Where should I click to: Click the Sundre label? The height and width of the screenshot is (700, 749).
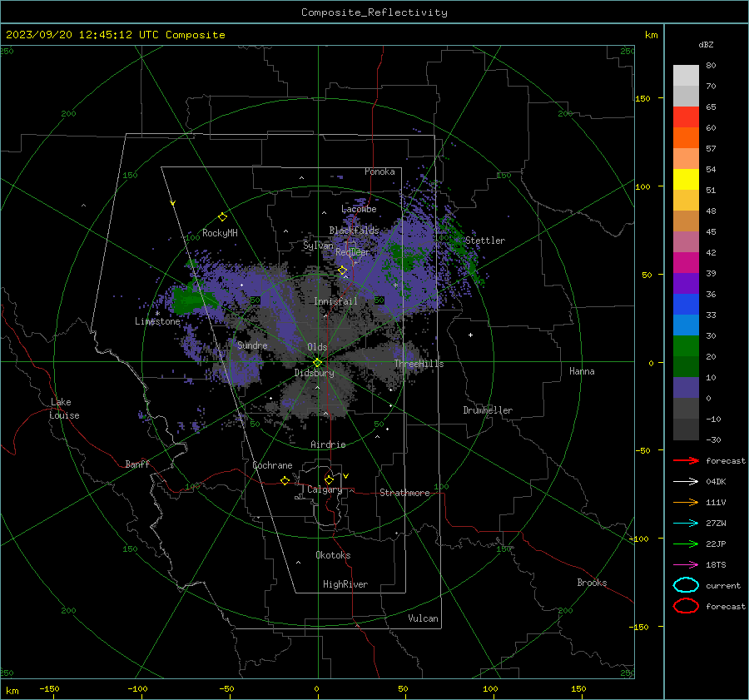click(x=252, y=345)
